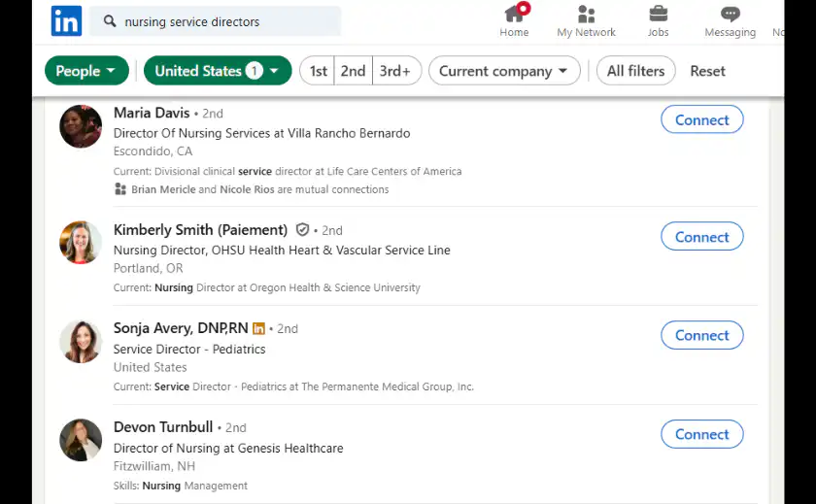Open the All filters panel
816x504 pixels.
(x=635, y=71)
